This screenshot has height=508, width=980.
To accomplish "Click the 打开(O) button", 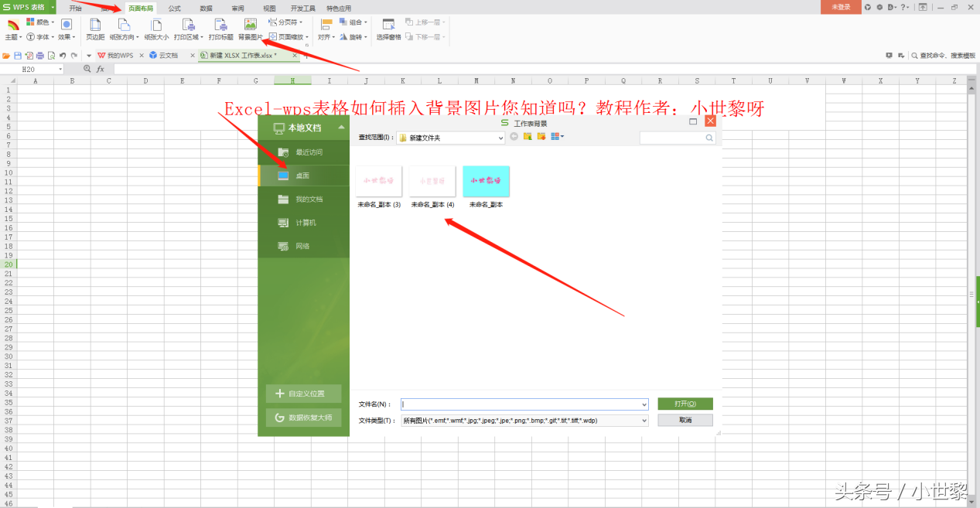I will click(x=685, y=404).
